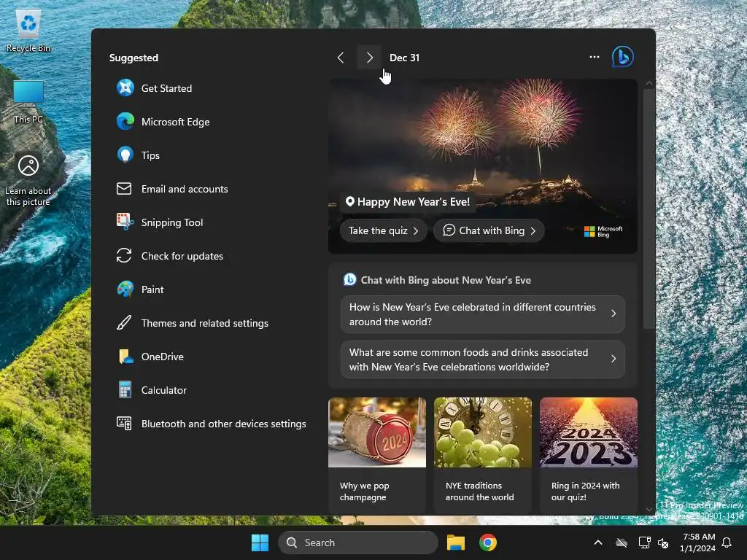The height and width of the screenshot is (560, 747).
Task: Click the Get Started label
Action: click(166, 88)
